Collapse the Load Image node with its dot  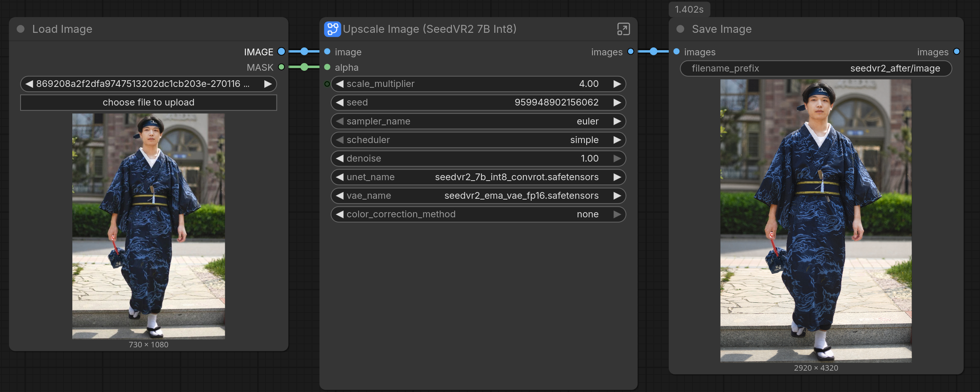tap(21, 29)
